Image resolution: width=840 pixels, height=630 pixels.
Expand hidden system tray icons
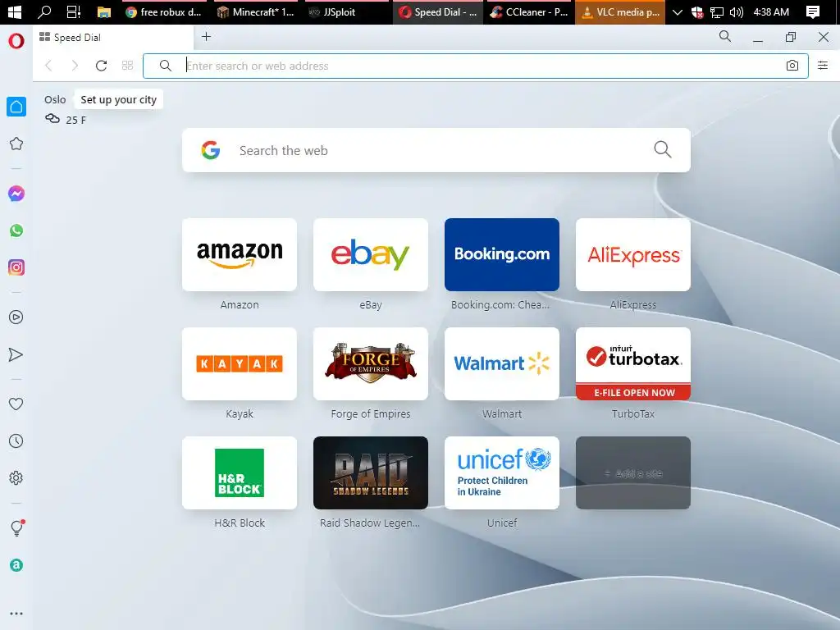click(677, 11)
